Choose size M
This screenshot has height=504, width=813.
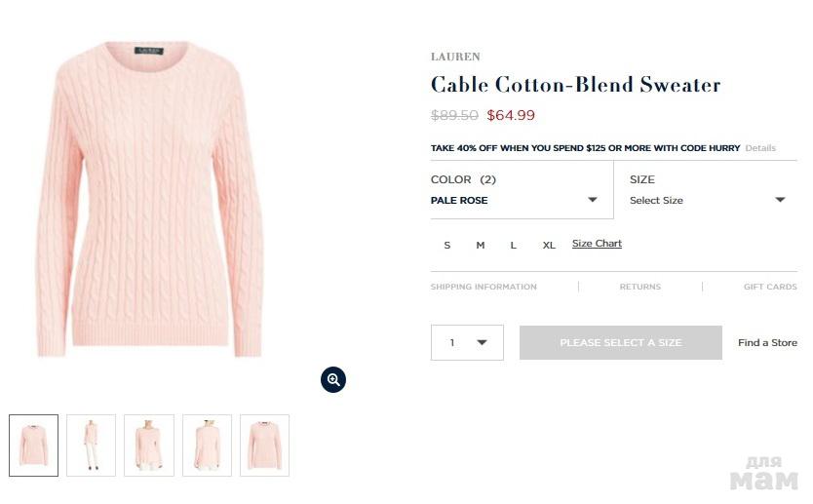[481, 245]
